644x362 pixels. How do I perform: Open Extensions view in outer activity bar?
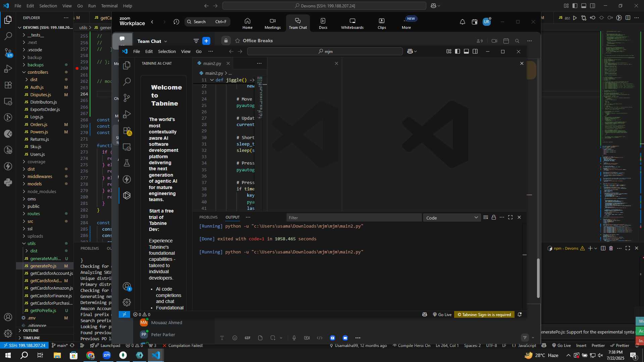point(8,85)
